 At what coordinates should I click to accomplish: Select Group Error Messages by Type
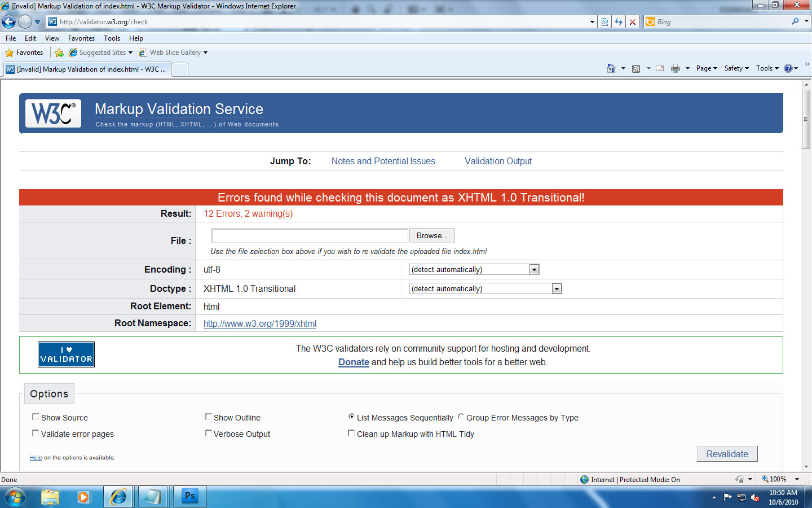(x=461, y=417)
